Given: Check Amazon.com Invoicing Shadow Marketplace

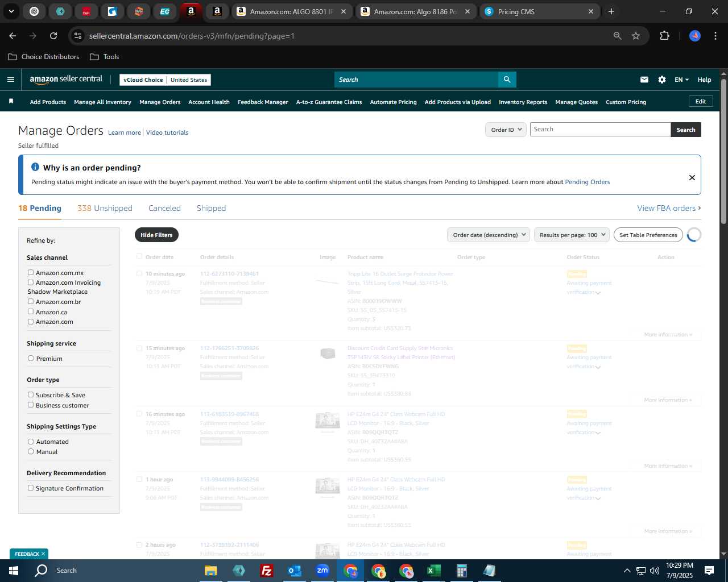Looking at the screenshot, I should click(x=31, y=282).
